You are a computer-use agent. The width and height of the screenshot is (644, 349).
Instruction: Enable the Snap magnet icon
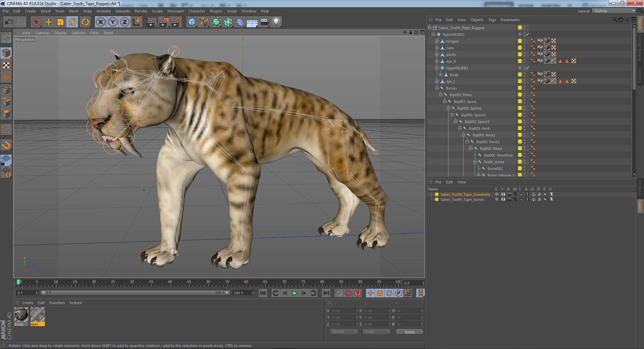[x=6, y=145]
